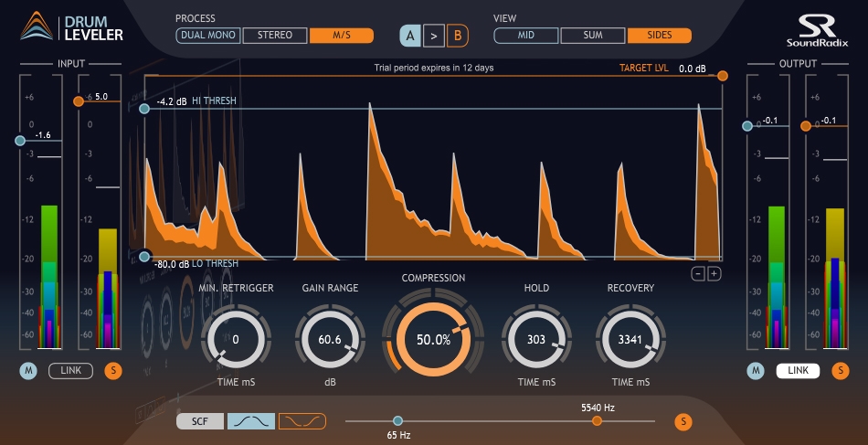868x445 pixels.
Task: Click the SoundRadix logo
Action: 810,30
